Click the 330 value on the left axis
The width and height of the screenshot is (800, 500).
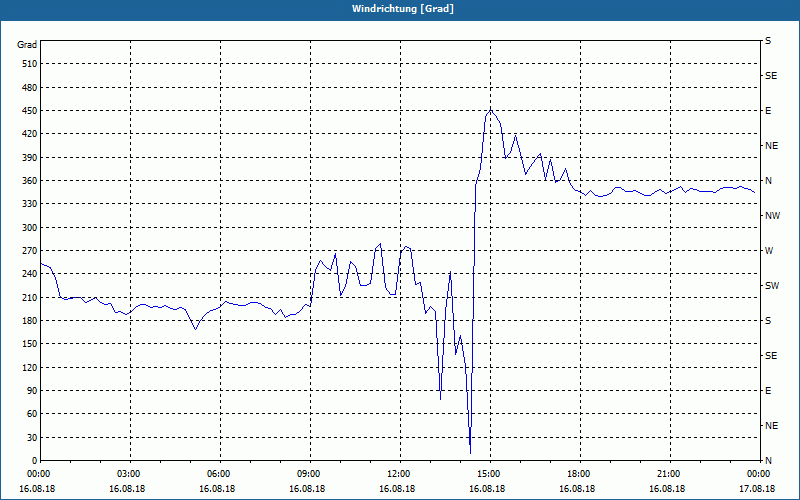pos(30,204)
